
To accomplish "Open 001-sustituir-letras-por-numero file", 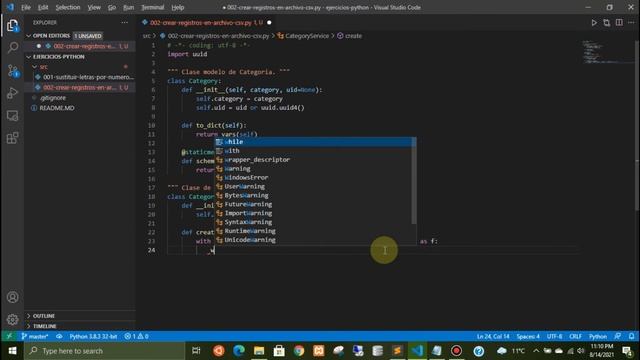I will pos(80,77).
